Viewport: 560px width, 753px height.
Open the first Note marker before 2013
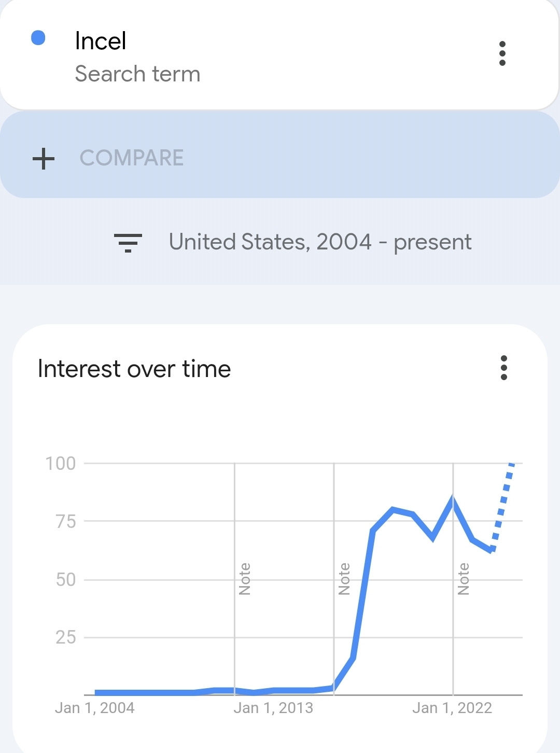245,579
